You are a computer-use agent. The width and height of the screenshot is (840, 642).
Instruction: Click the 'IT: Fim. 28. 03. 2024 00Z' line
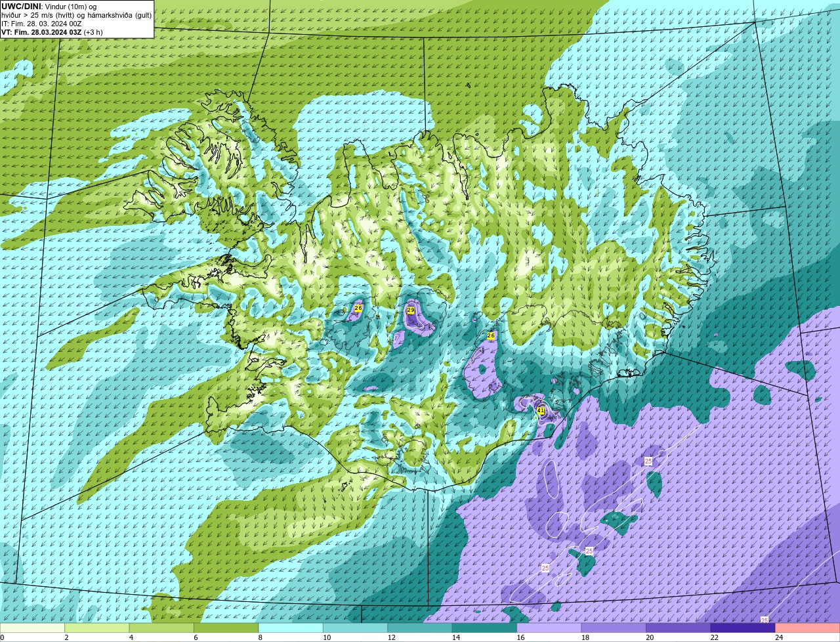tap(41, 24)
